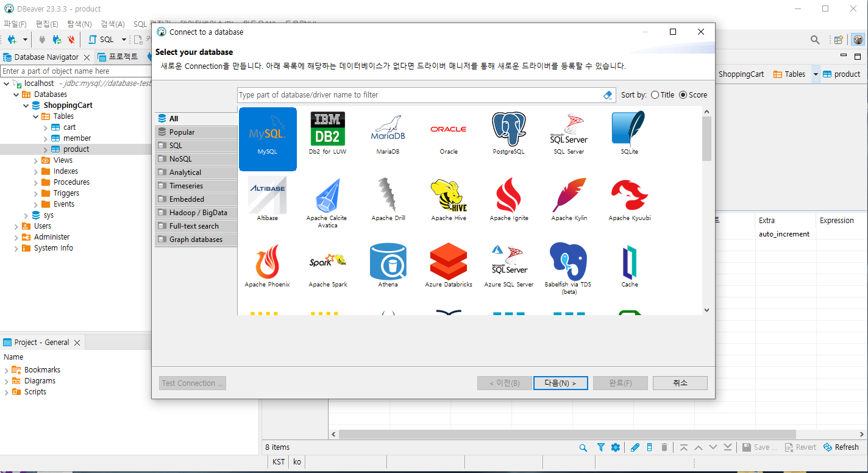Sort drivers by Score
The image size is (868, 473).
point(693,95)
